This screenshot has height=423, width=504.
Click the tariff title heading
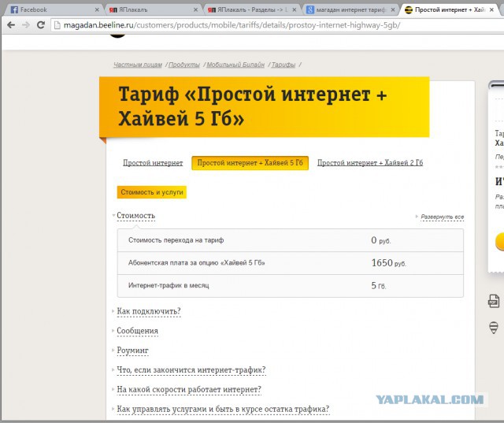253,106
